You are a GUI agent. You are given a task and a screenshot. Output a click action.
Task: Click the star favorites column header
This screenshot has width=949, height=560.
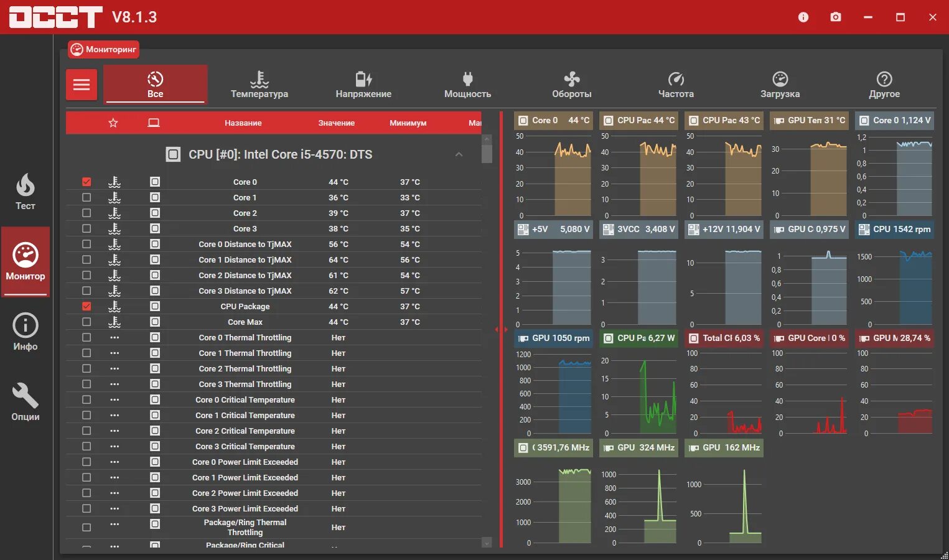(x=113, y=123)
